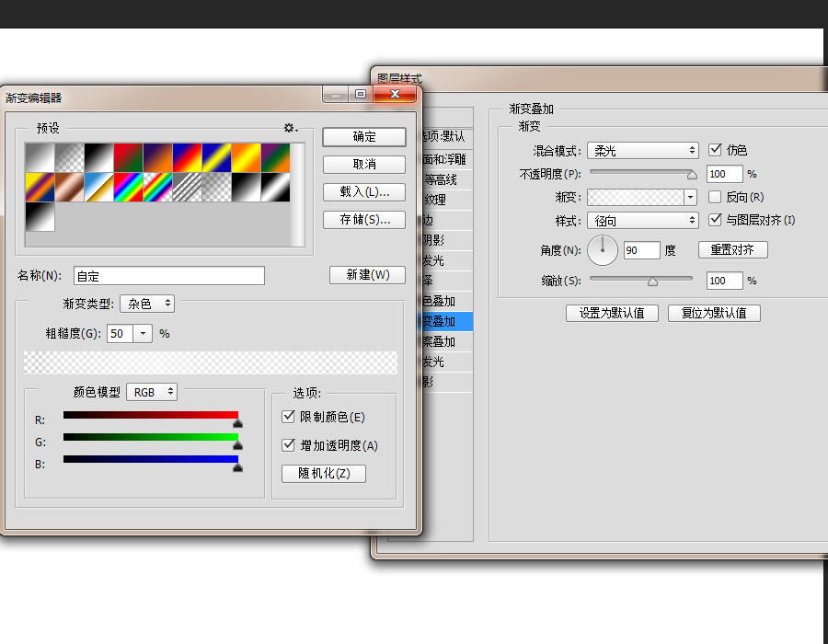Pick the black-white-black banded preset
This screenshot has width=828, height=644.
pyautogui.click(x=276, y=187)
